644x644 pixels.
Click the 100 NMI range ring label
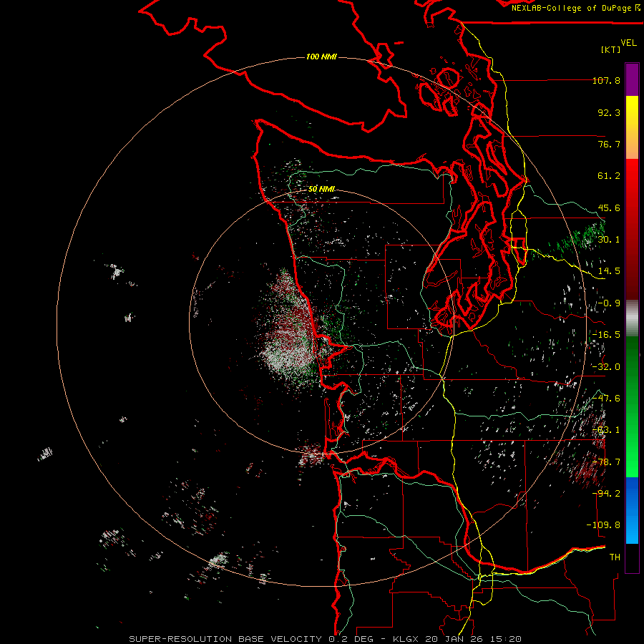coord(321,57)
